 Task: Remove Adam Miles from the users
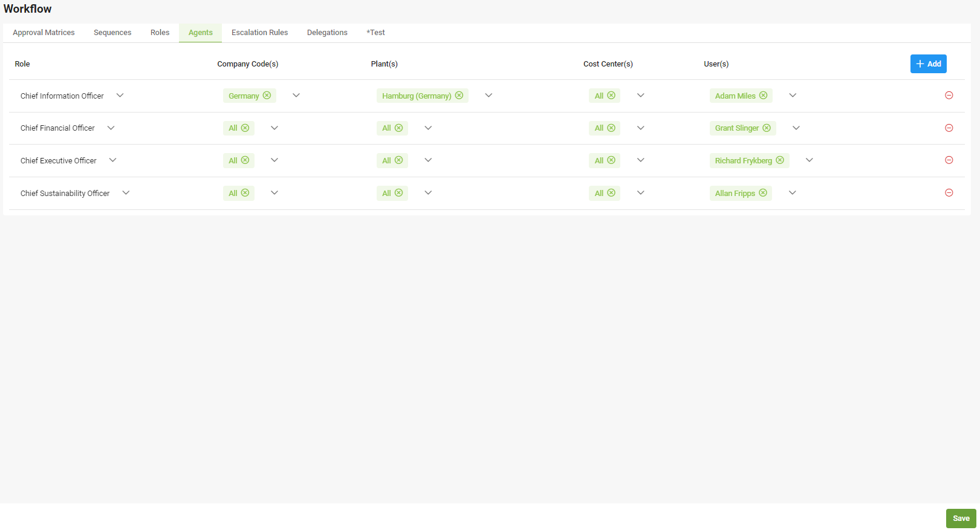(763, 96)
